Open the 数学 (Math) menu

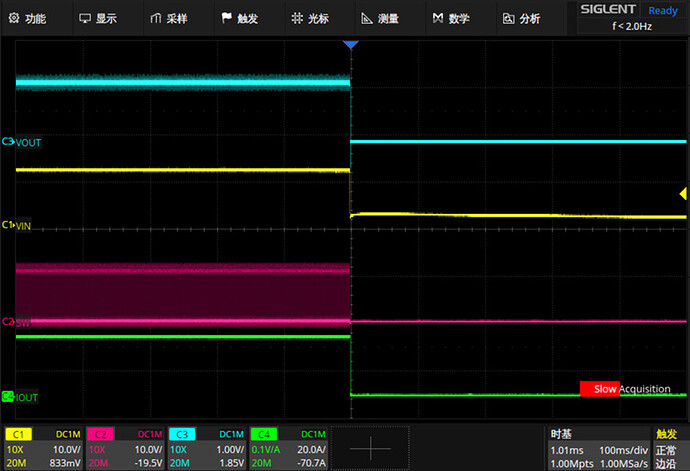461,18
